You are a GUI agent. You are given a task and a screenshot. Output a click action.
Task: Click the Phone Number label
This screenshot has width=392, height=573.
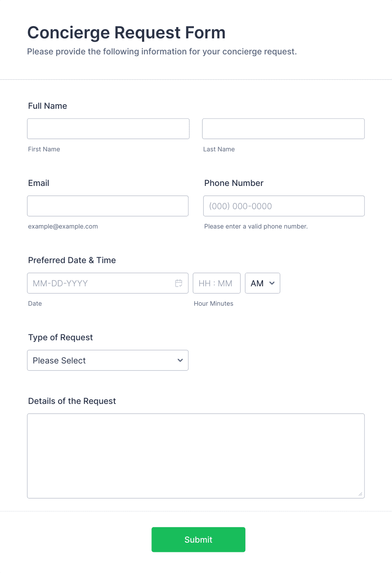pos(234,183)
